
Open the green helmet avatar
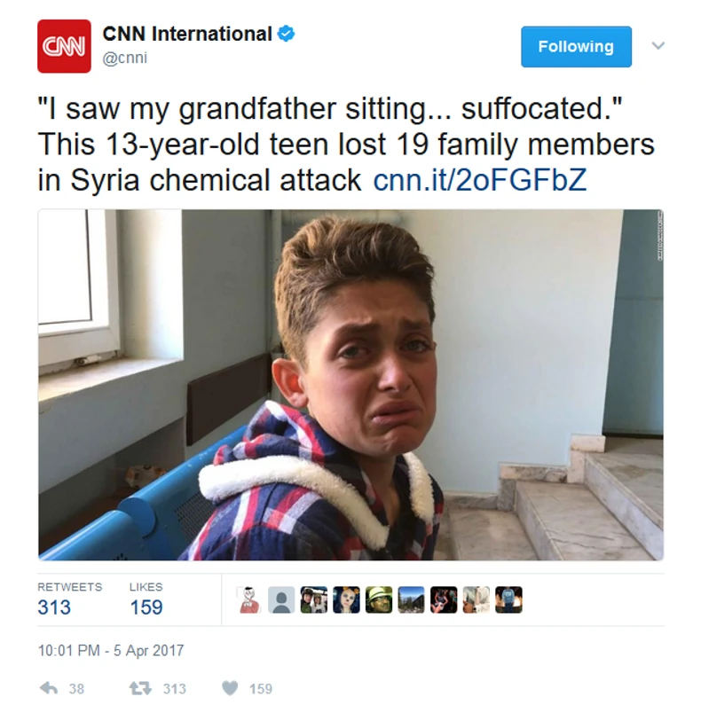tap(379, 599)
